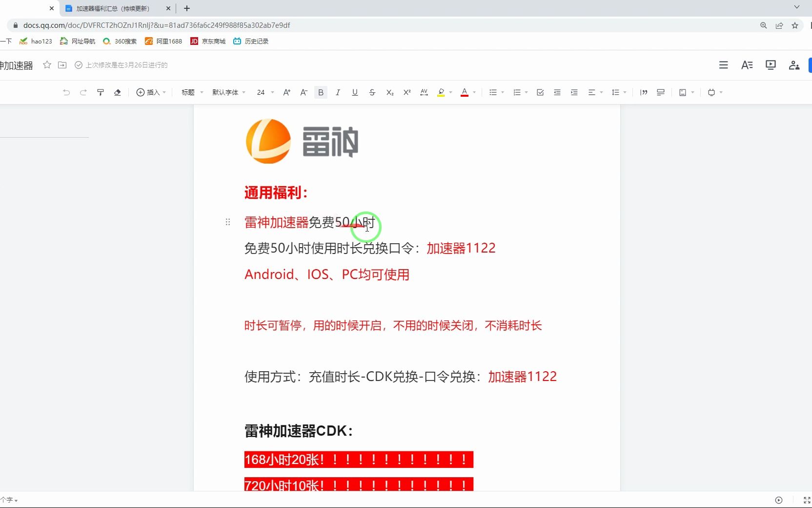Open the 京东商城 bookmark
Viewport: 812px width, 508px height.
[208, 41]
